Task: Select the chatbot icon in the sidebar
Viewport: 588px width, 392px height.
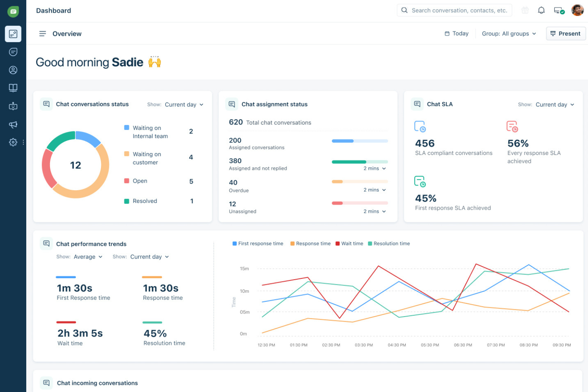Action: tap(13, 106)
